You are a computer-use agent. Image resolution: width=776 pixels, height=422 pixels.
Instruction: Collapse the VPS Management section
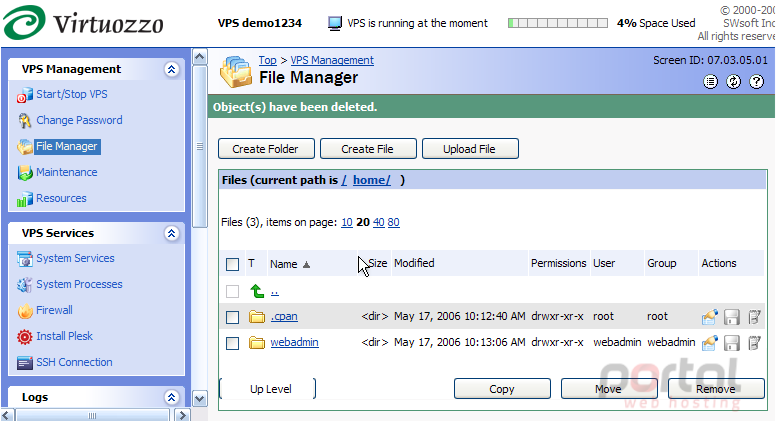click(x=171, y=69)
